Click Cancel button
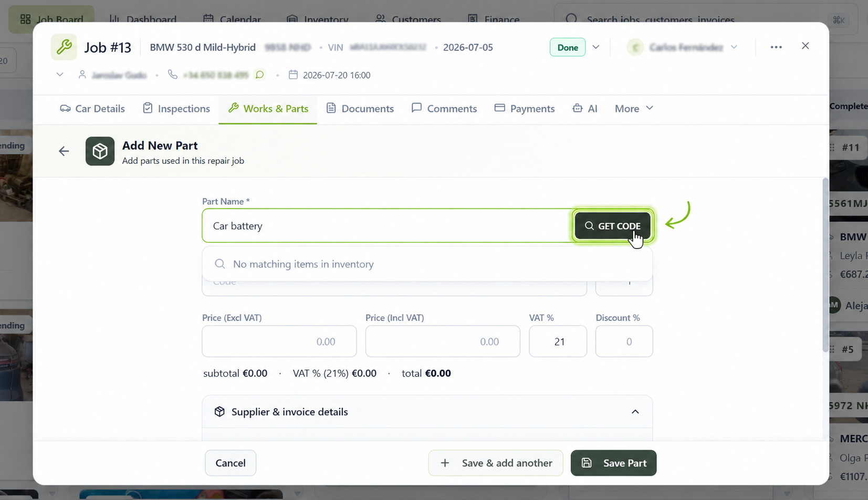The image size is (868, 500). tap(231, 463)
